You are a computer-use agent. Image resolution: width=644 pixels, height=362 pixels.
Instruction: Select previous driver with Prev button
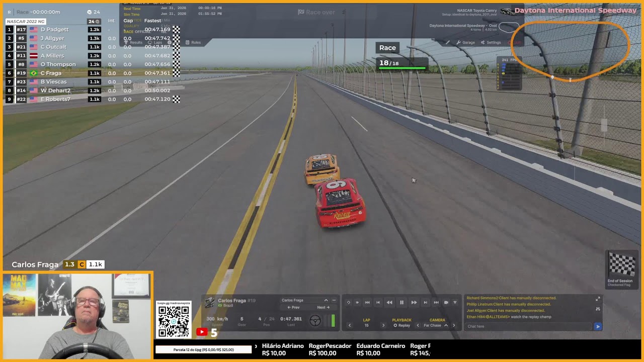[x=293, y=307]
